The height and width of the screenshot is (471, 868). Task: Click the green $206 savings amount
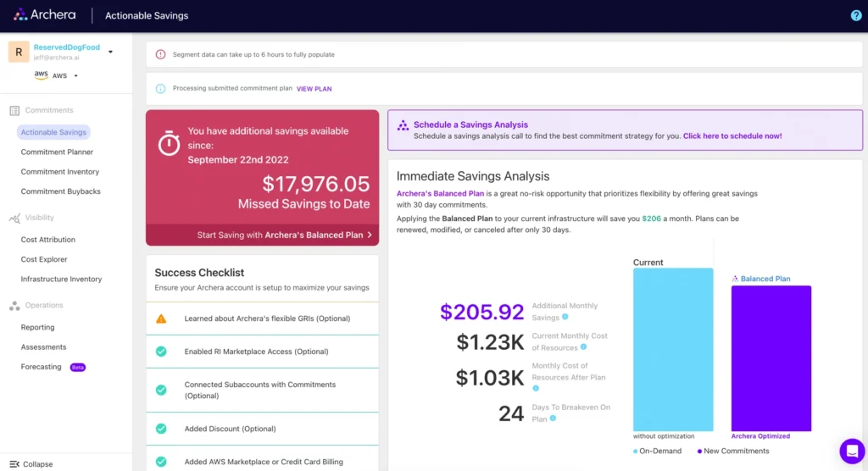tap(652, 219)
